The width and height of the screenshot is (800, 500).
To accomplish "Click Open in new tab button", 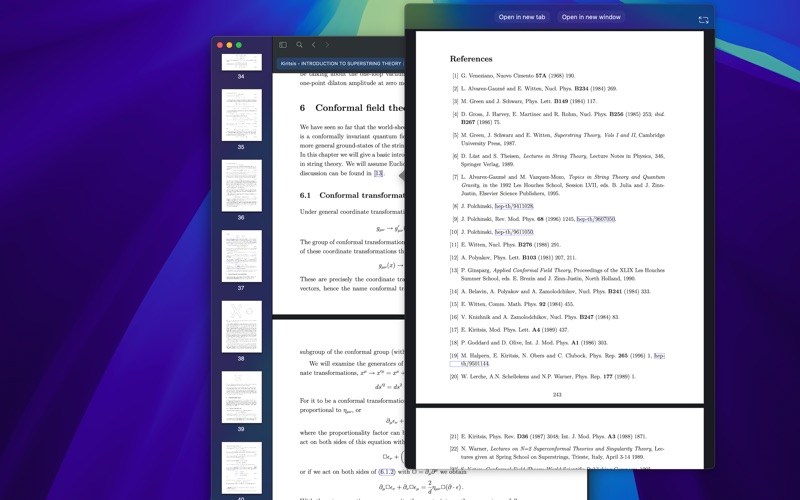I will click(x=521, y=17).
